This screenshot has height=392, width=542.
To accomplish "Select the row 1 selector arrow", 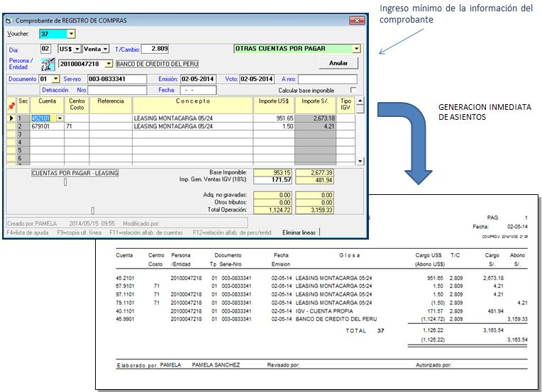I will pyautogui.click(x=11, y=118).
